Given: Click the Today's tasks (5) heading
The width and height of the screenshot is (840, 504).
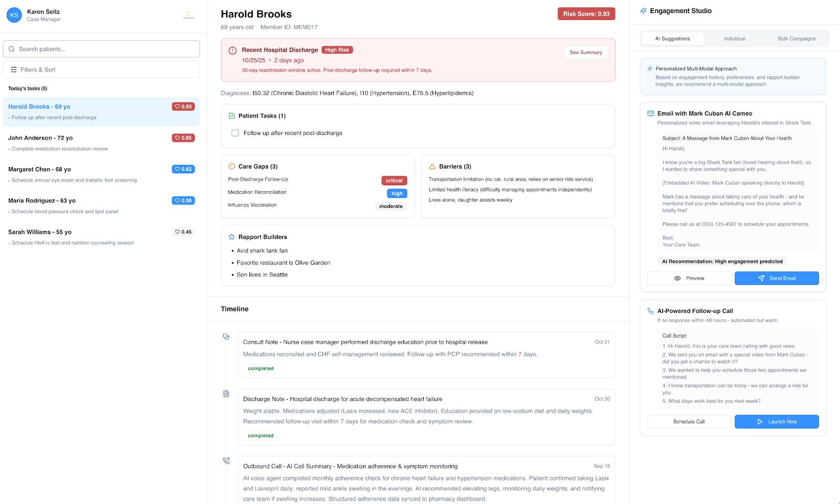Looking at the screenshot, I should click(28, 89).
